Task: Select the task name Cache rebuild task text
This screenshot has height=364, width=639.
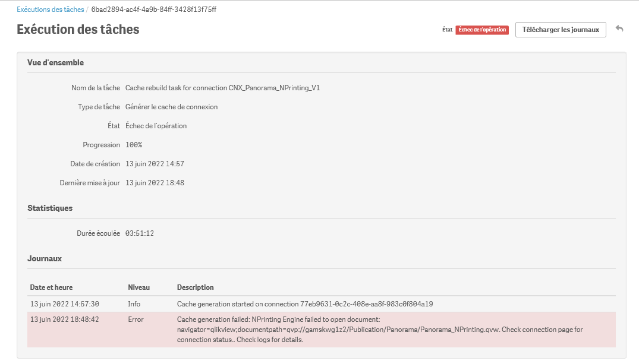Action: (x=222, y=88)
